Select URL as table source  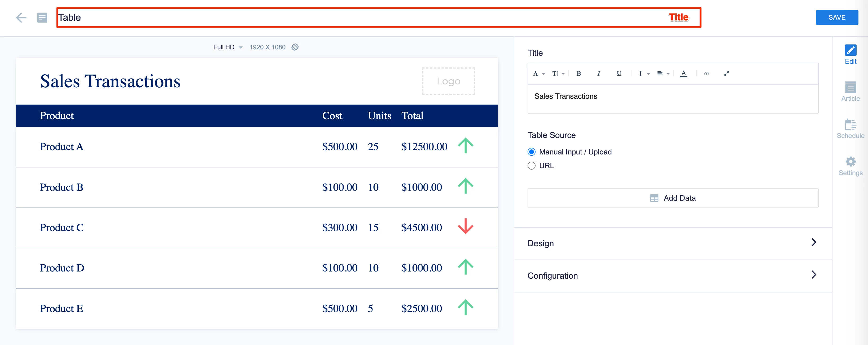point(531,166)
